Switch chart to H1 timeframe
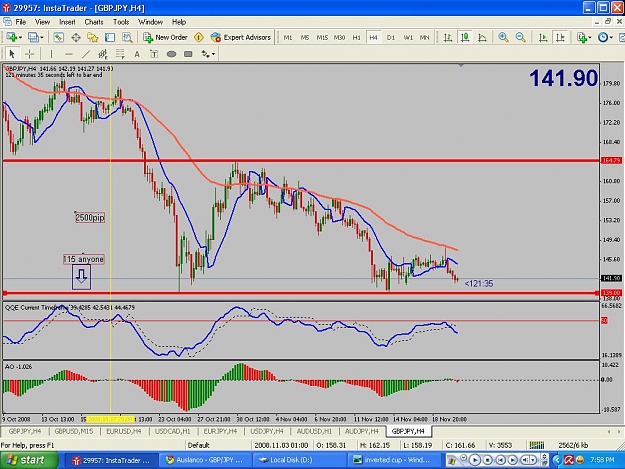Viewport: 625px width, 469px height. [x=356, y=37]
